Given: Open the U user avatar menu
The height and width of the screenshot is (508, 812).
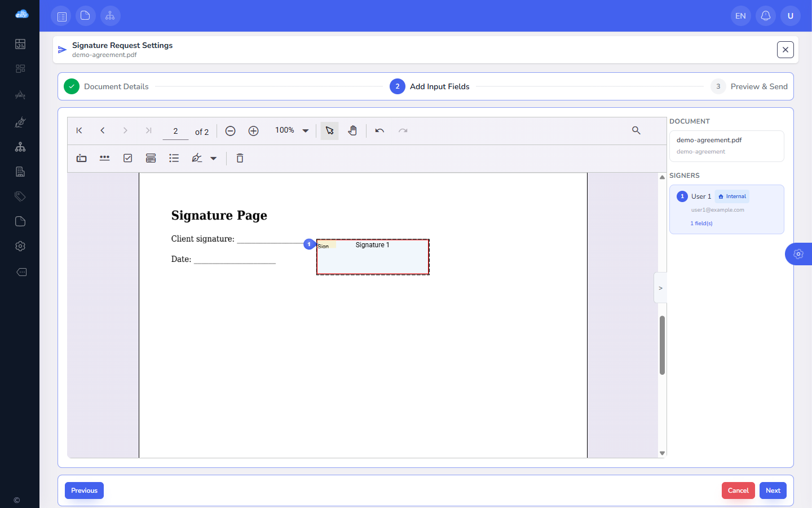Looking at the screenshot, I should (x=791, y=16).
